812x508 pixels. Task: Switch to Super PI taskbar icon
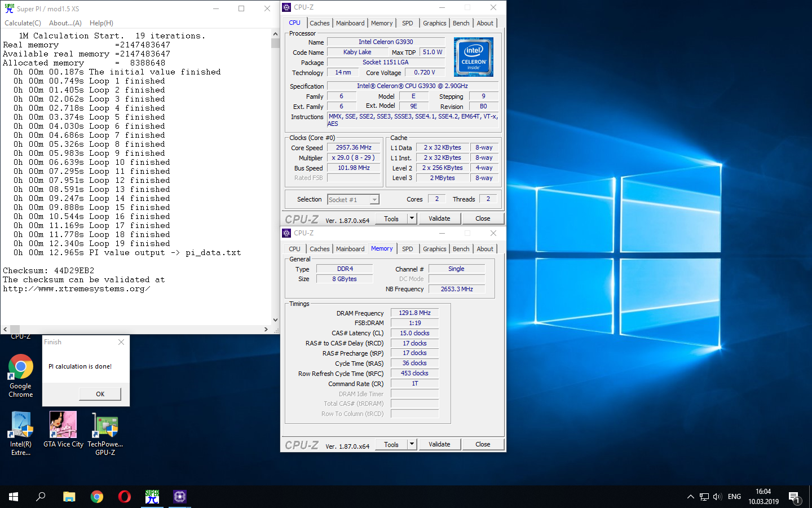pos(152,497)
